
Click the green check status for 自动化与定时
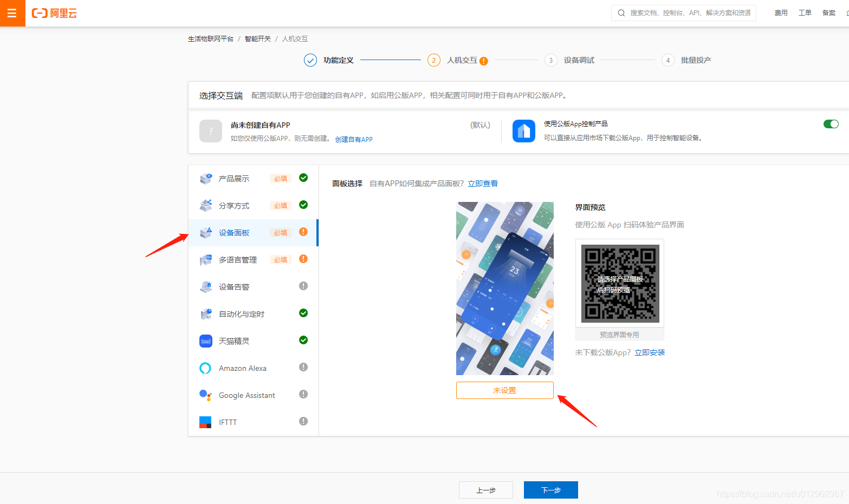[303, 313]
